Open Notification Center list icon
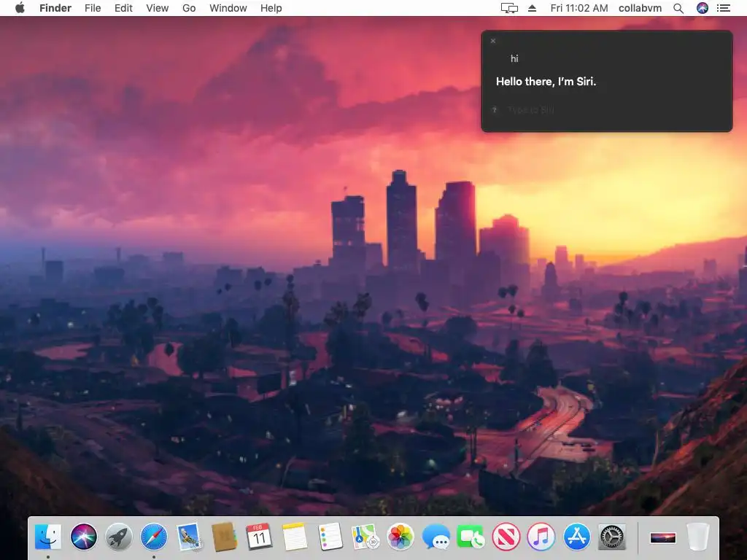The width and height of the screenshot is (747, 560). [x=724, y=8]
